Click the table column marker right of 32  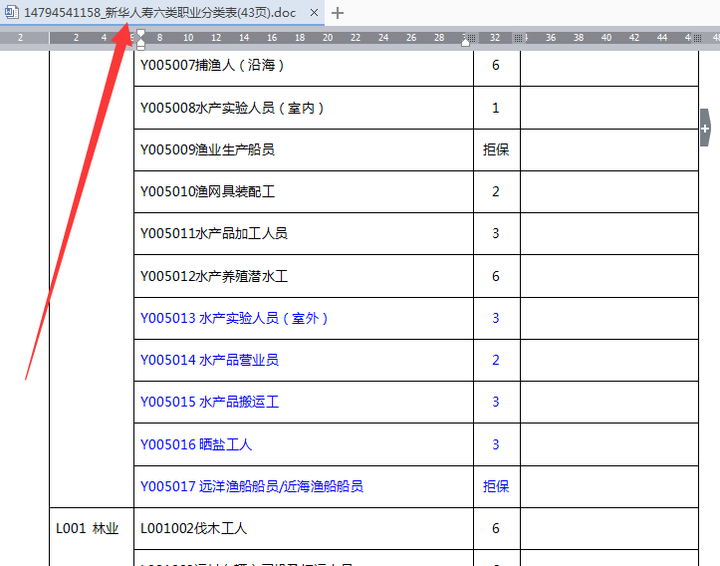pyautogui.click(x=518, y=38)
